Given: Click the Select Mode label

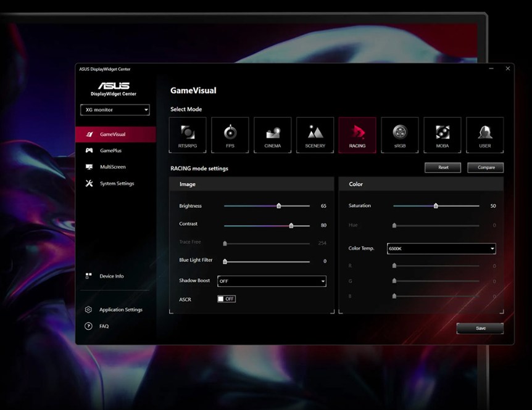Looking at the screenshot, I should (x=186, y=109).
